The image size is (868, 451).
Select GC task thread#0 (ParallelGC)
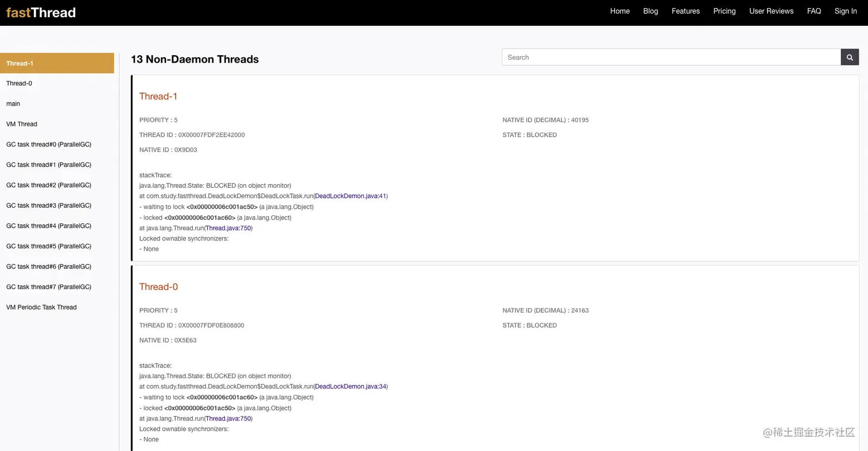57,145
